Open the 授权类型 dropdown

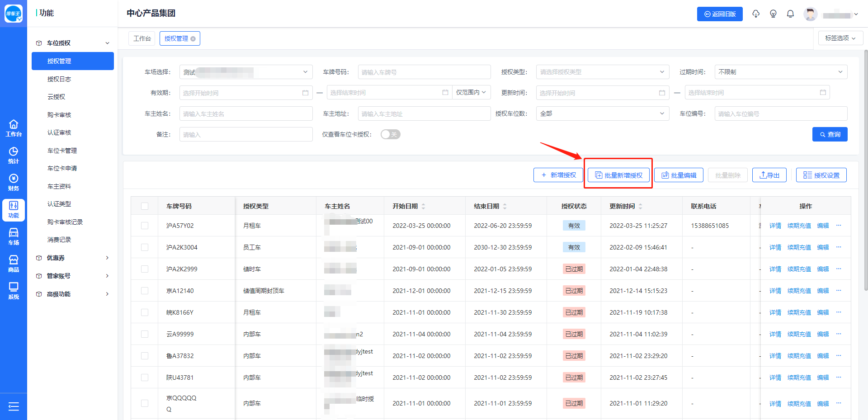point(602,72)
